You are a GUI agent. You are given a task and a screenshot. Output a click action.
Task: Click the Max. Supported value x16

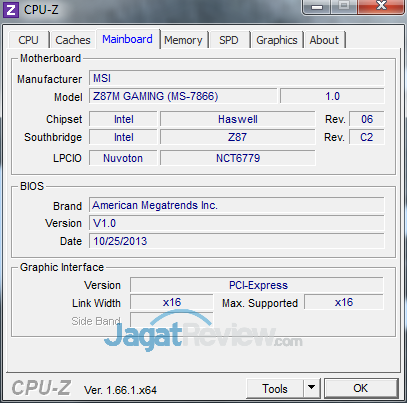coord(344,303)
